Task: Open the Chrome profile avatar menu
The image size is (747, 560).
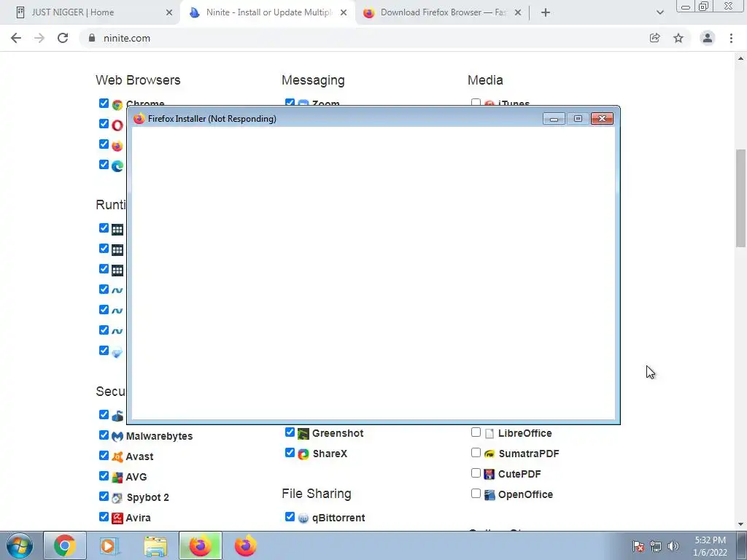Action: point(708,38)
